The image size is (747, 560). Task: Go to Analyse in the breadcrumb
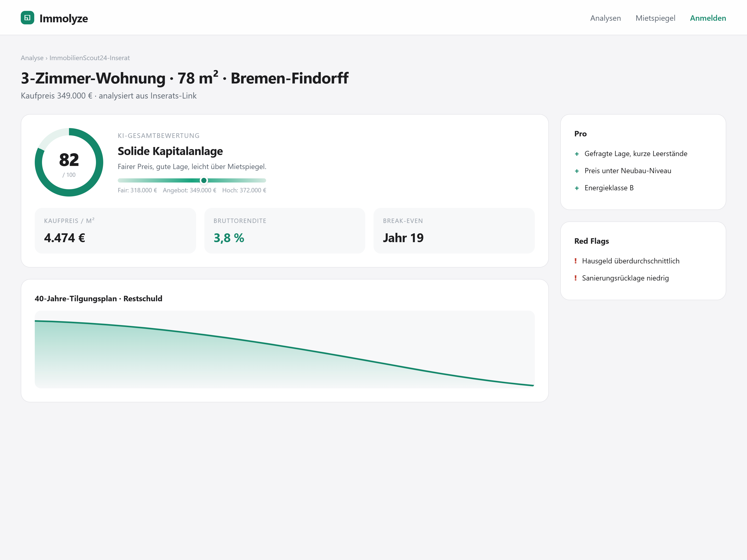click(x=32, y=58)
